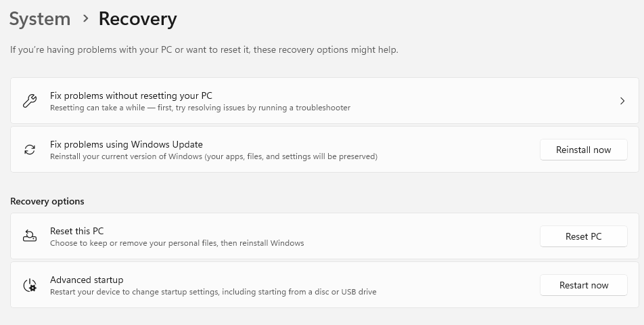
Task: Click the Recovery page title
Action: point(137,19)
